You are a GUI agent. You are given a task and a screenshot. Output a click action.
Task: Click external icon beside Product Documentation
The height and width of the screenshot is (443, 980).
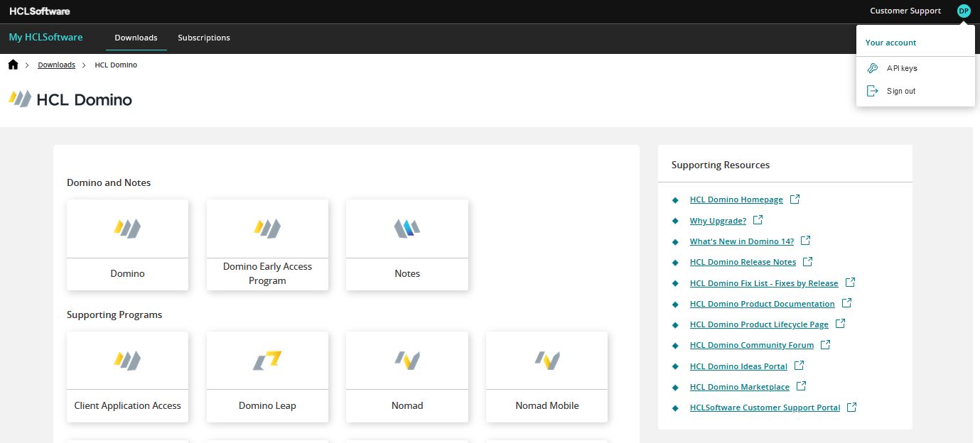tap(847, 303)
